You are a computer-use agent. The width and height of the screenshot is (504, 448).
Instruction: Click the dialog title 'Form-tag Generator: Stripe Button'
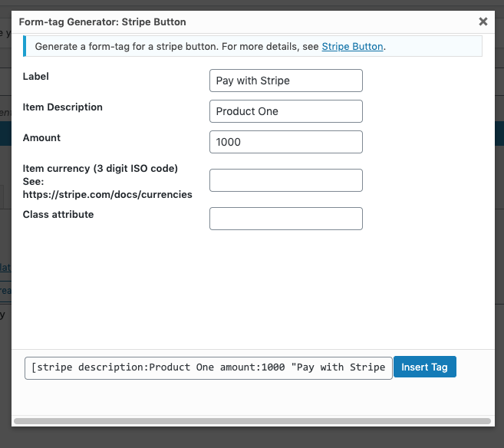coord(102,22)
